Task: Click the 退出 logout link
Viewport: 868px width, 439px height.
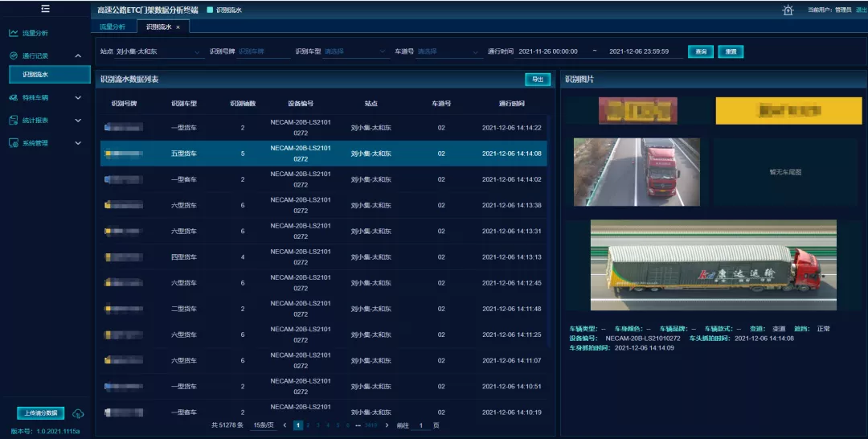Action: pyautogui.click(x=862, y=10)
